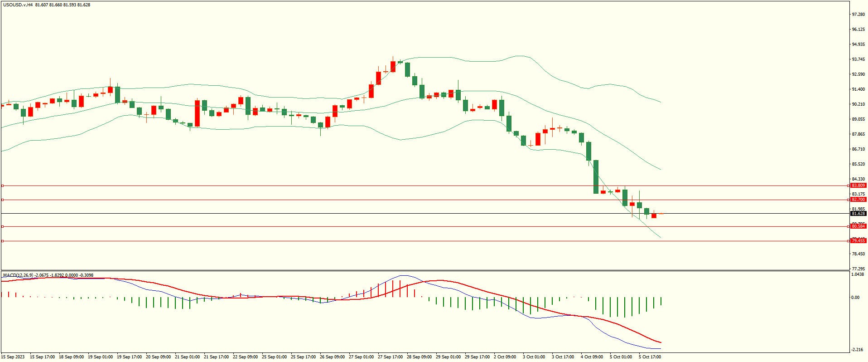Image resolution: width=868 pixels, height=362 pixels.
Task: Click the 4 Oct 09:00 time axis label
Action: pos(592,357)
